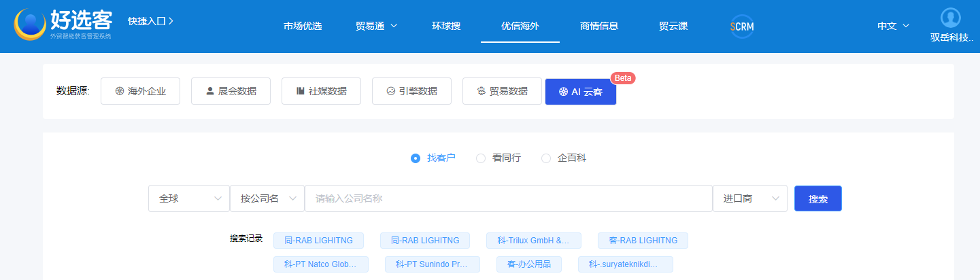980x280 pixels.
Task: Focus the 请输入公司名称 input field
Action: [x=509, y=198]
